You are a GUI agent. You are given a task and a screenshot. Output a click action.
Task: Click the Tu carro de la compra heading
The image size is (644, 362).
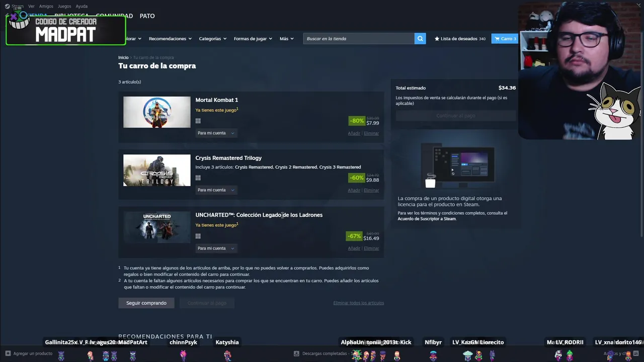click(157, 66)
